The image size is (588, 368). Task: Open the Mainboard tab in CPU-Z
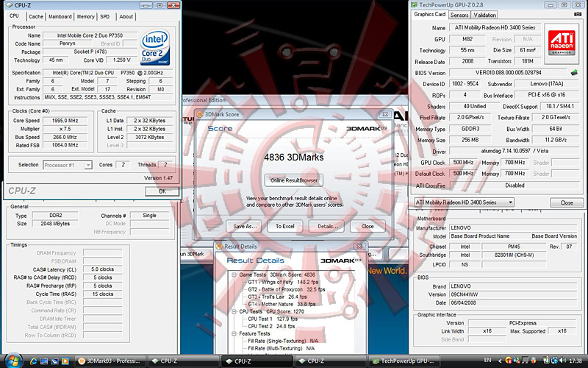click(60, 16)
